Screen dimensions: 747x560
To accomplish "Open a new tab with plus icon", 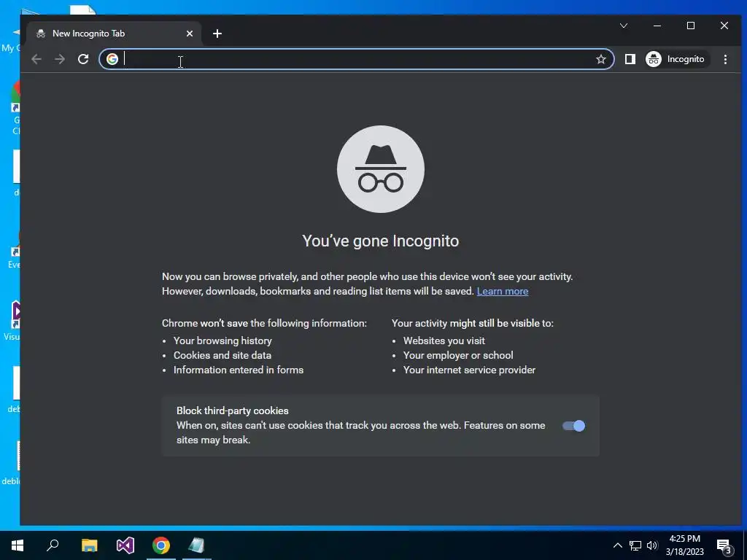I will pyautogui.click(x=217, y=34).
